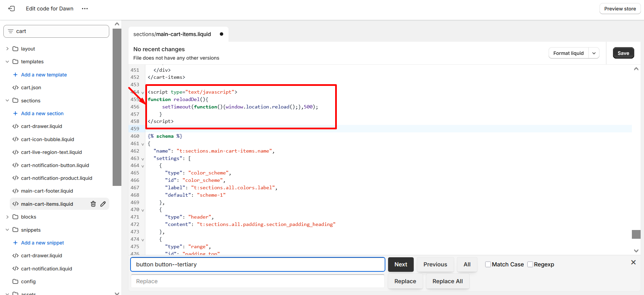Go to Previous match
This screenshot has height=295, width=644.
click(435, 264)
